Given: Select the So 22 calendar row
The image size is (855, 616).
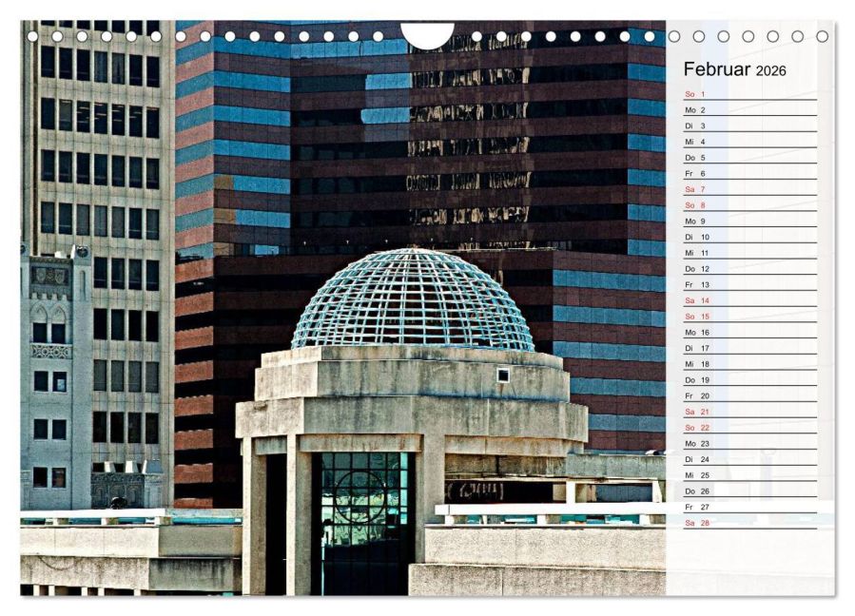Looking at the screenshot, I should 750,428.
